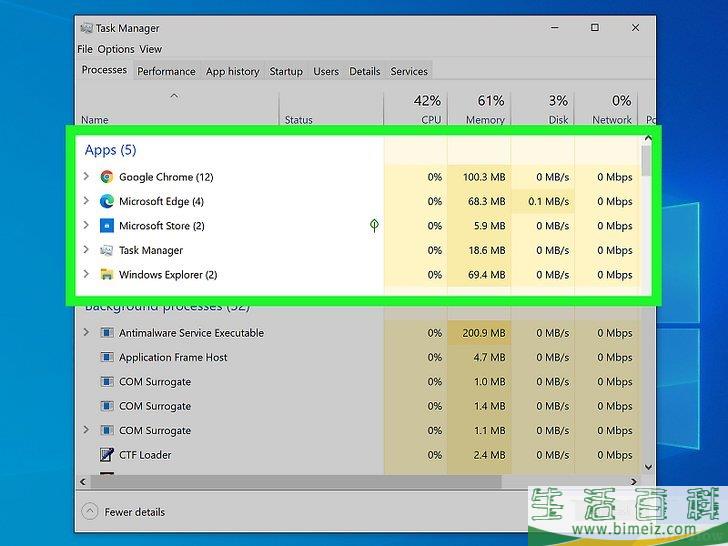Viewport: 728px width, 546px height.
Task: Click the green leaf suspended status icon
Action: pyautogui.click(x=374, y=226)
